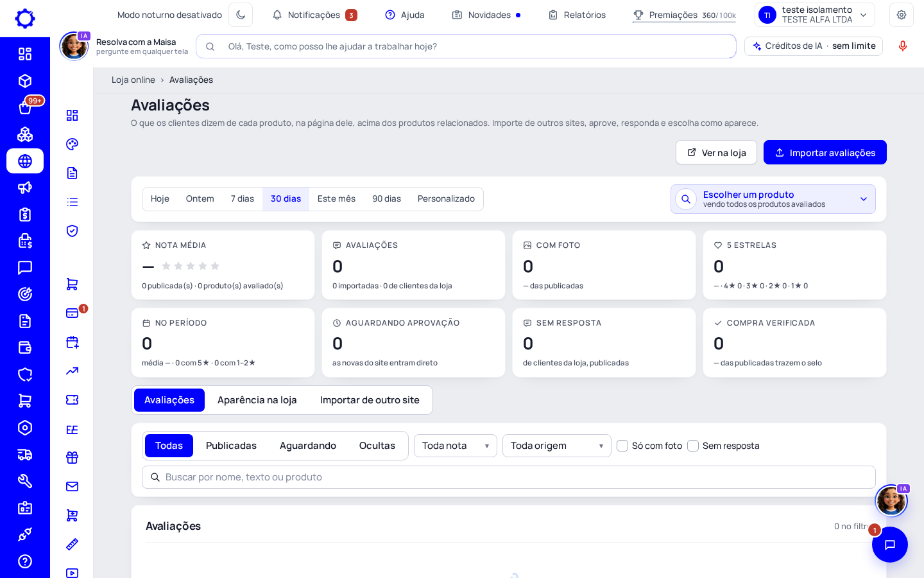Expand the Escolher um produto selector
Viewport: 924px width, 578px height.
773,199
